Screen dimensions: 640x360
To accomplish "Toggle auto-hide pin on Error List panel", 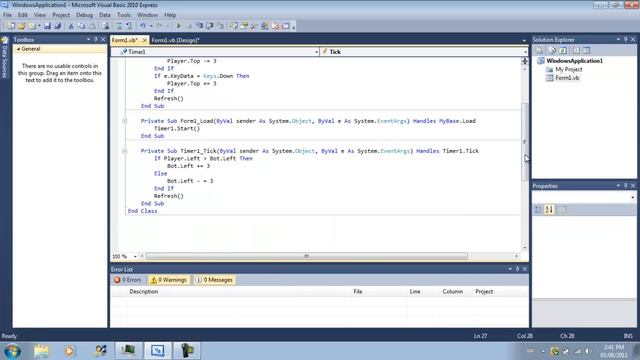I will tap(517, 269).
